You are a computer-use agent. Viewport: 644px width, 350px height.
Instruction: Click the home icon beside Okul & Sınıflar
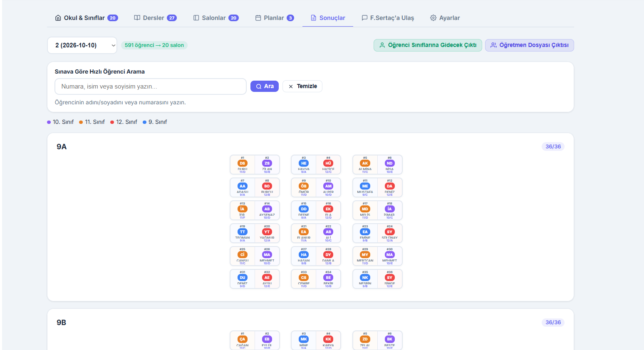click(x=58, y=18)
